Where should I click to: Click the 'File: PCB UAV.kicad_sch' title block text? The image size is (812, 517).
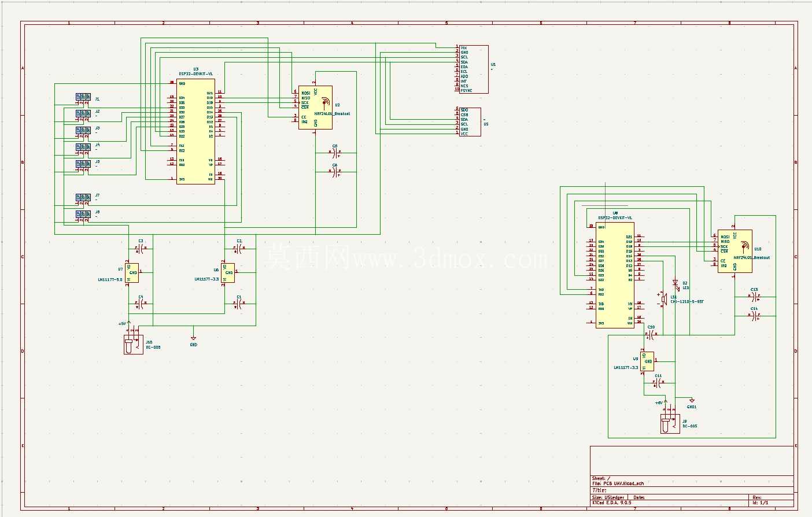tap(618, 483)
